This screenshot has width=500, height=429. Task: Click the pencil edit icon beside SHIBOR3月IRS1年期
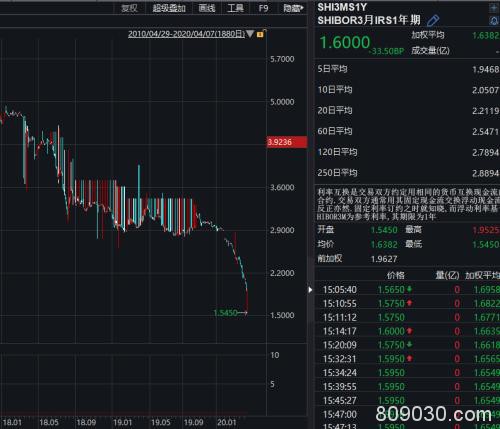click(433, 21)
